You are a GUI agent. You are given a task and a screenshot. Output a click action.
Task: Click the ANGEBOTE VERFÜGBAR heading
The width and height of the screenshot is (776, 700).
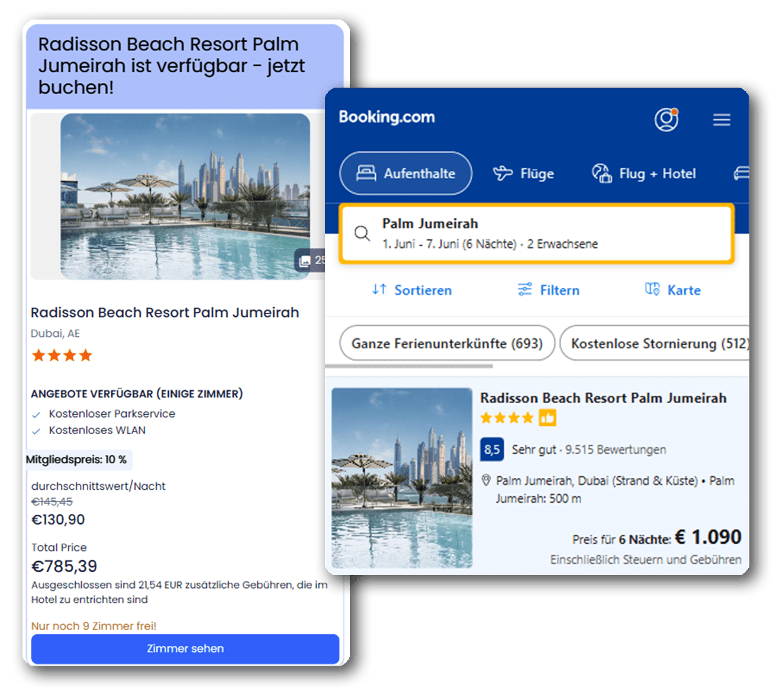point(137,393)
